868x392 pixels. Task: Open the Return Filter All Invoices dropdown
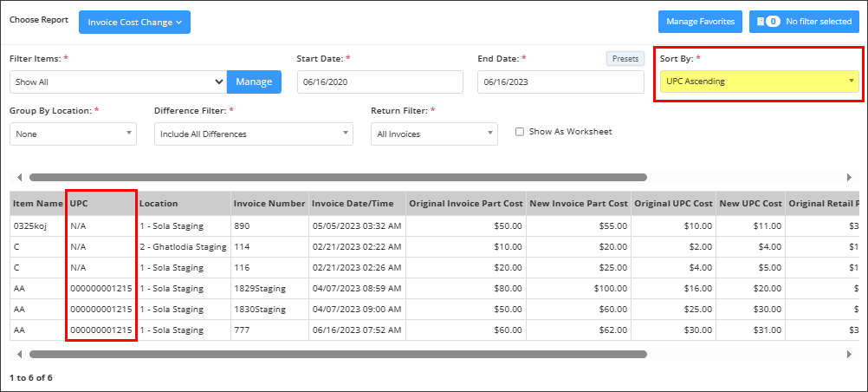point(434,134)
